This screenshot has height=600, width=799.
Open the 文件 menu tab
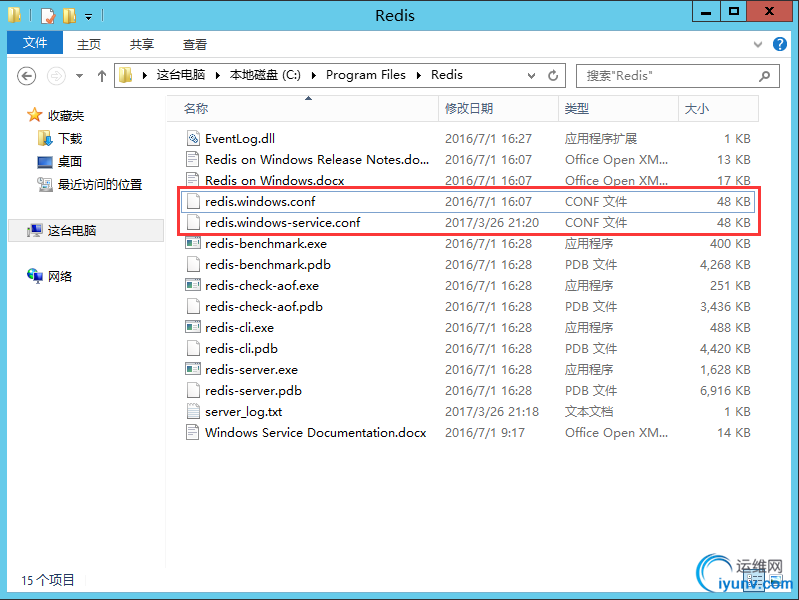(35, 42)
